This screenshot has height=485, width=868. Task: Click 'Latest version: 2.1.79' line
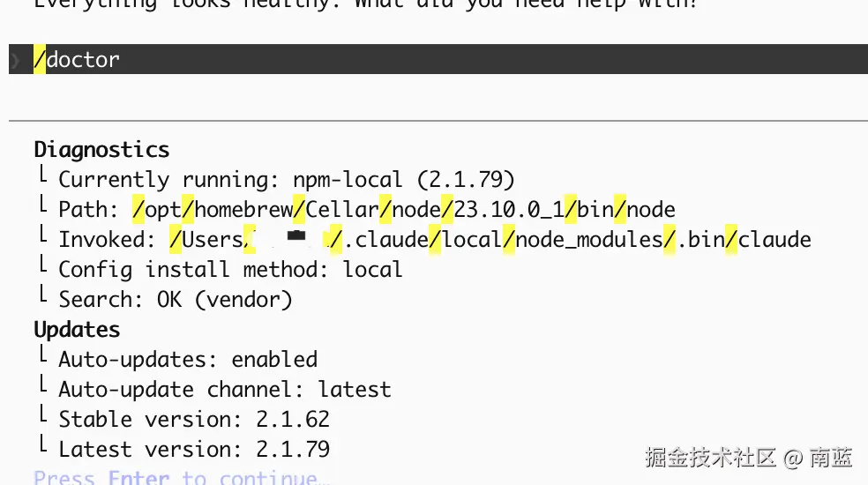[194, 450]
